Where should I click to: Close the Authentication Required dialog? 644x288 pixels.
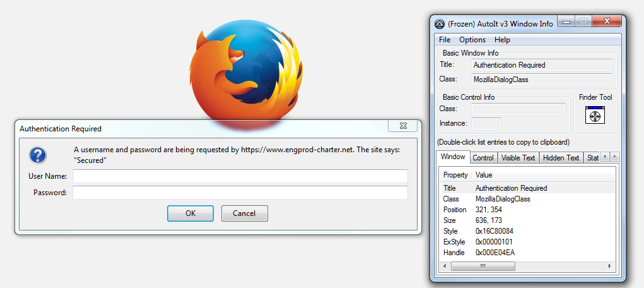click(403, 126)
